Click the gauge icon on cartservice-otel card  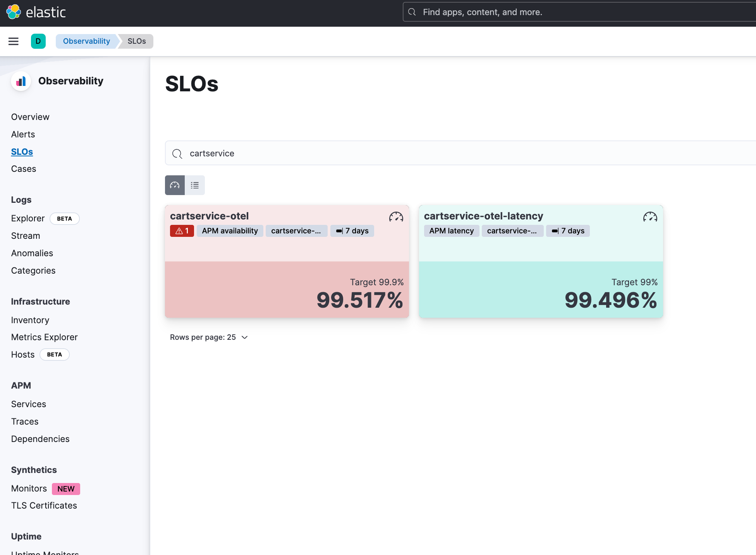(x=396, y=217)
